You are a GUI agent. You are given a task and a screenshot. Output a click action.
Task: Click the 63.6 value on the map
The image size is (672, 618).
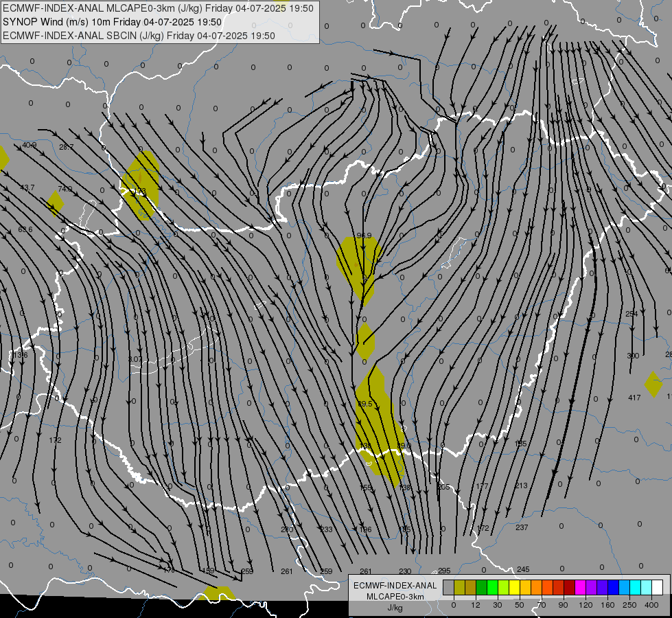click(25, 229)
